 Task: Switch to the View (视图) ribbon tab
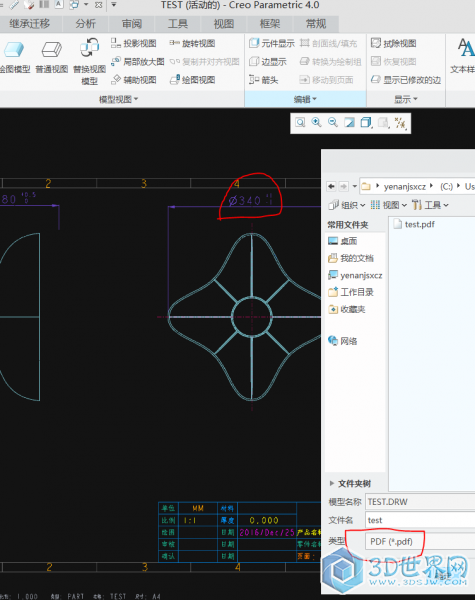tap(224, 24)
